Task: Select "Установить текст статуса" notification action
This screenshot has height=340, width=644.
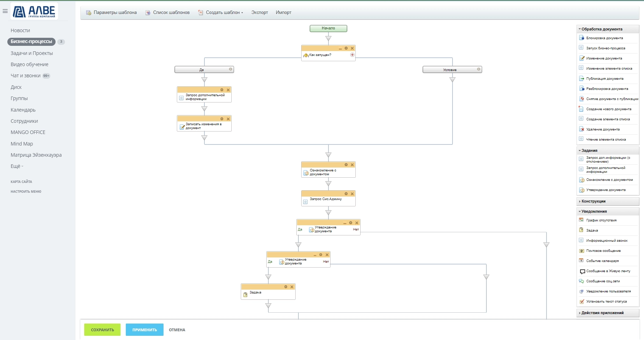Action: [x=606, y=302]
